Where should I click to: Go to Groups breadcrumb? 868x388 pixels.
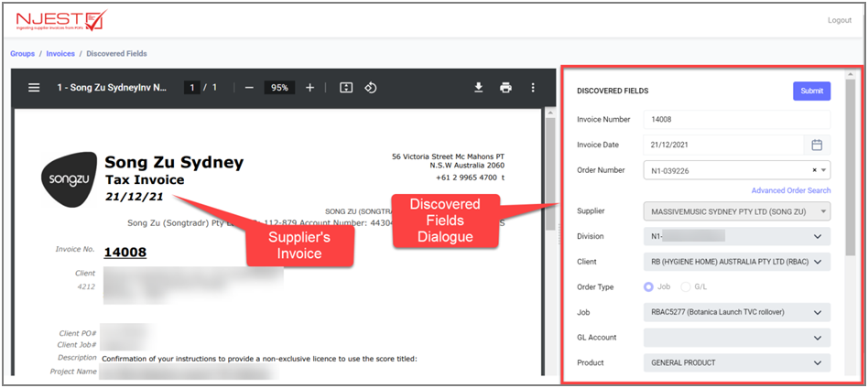pyautogui.click(x=22, y=54)
